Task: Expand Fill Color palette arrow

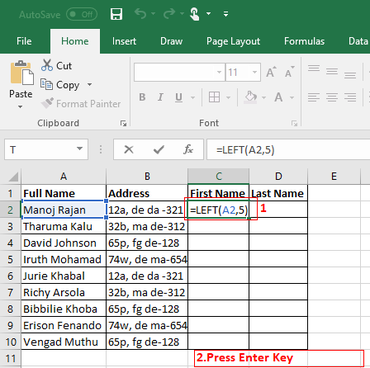Action: [x=264, y=98]
